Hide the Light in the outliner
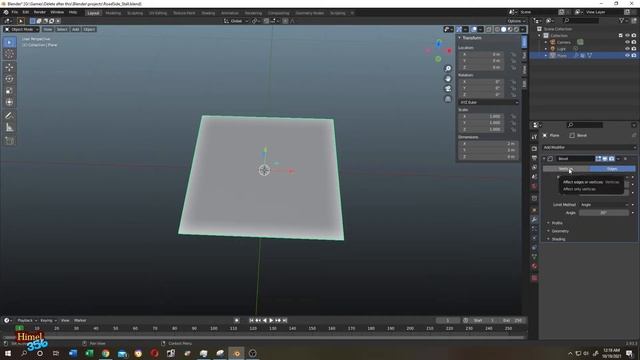640x360 pixels. coord(627,49)
